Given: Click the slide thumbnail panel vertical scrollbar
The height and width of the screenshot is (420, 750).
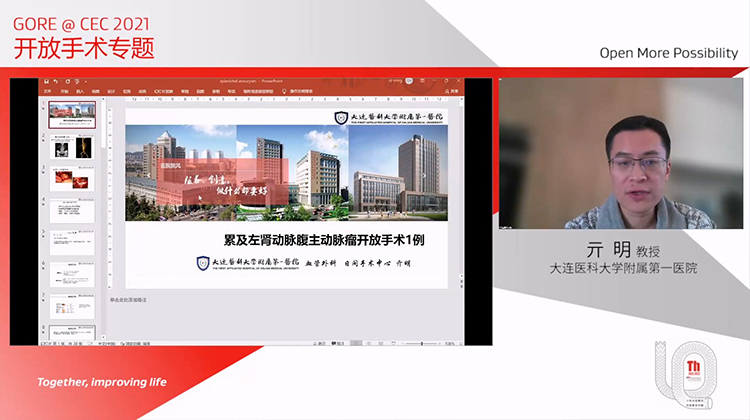Looking at the screenshot, I should [x=103, y=218].
